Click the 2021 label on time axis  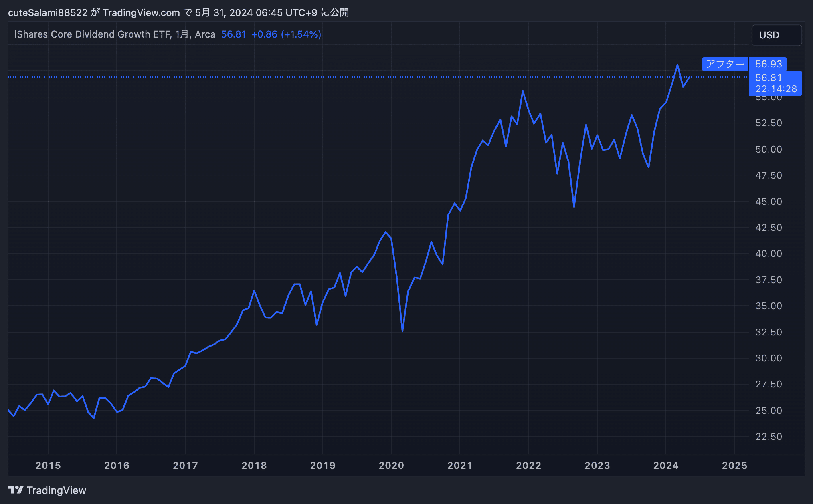click(x=460, y=465)
